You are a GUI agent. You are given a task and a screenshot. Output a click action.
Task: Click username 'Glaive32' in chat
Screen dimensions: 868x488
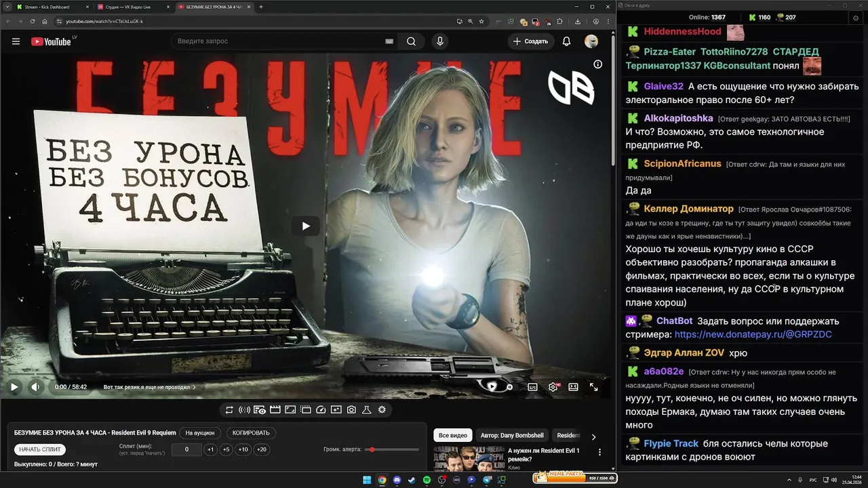tap(664, 86)
